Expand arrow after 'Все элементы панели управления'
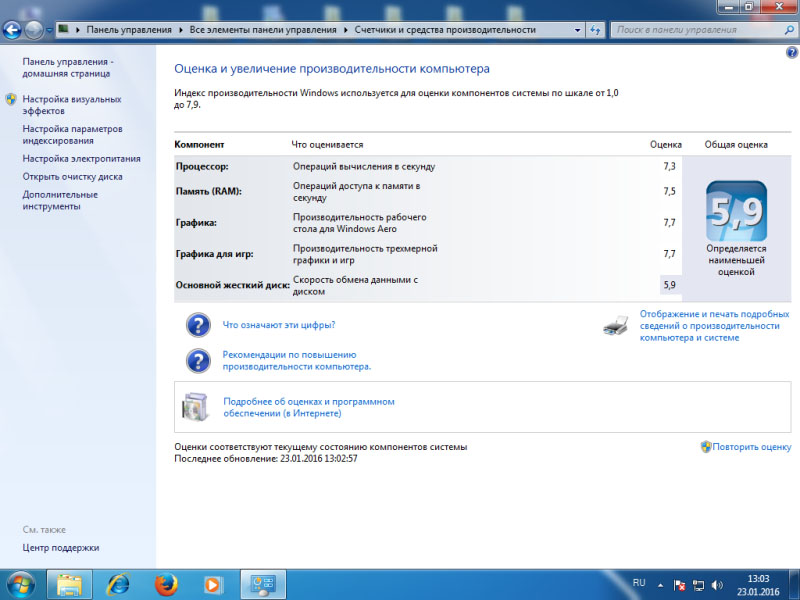This screenshot has height=600, width=800. pos(345,30)
